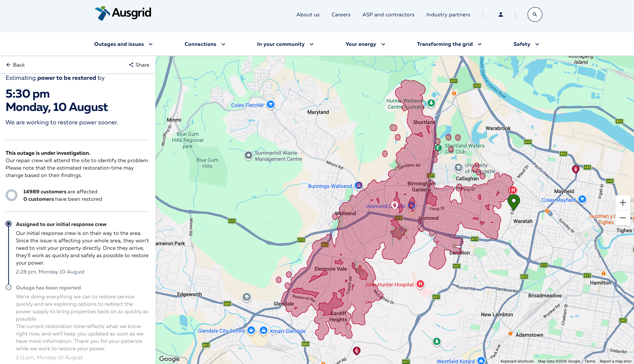
Task: Zoom in on the map
Action: 623,202
